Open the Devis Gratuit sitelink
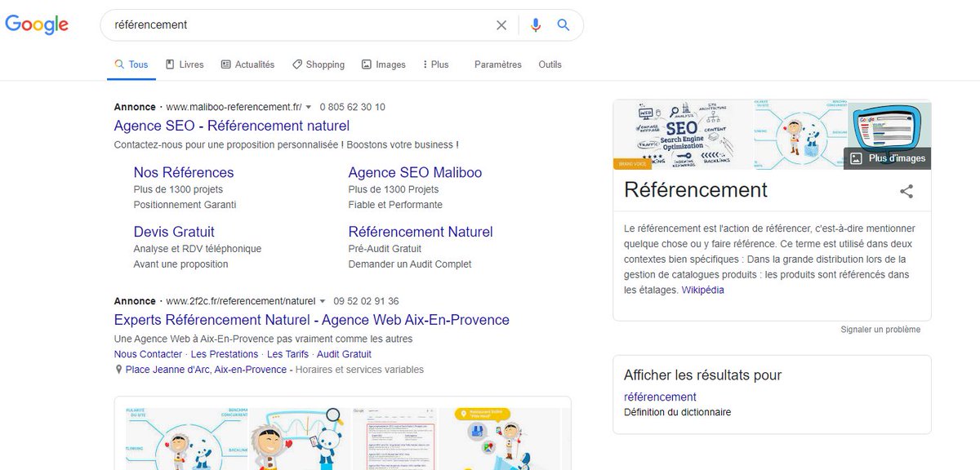 click(x=174, y=232)
